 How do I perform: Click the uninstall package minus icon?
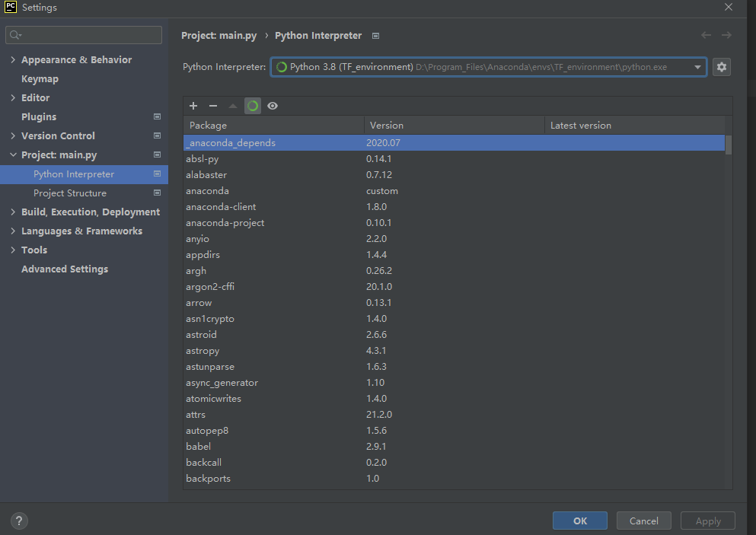(x=213, y=106)
